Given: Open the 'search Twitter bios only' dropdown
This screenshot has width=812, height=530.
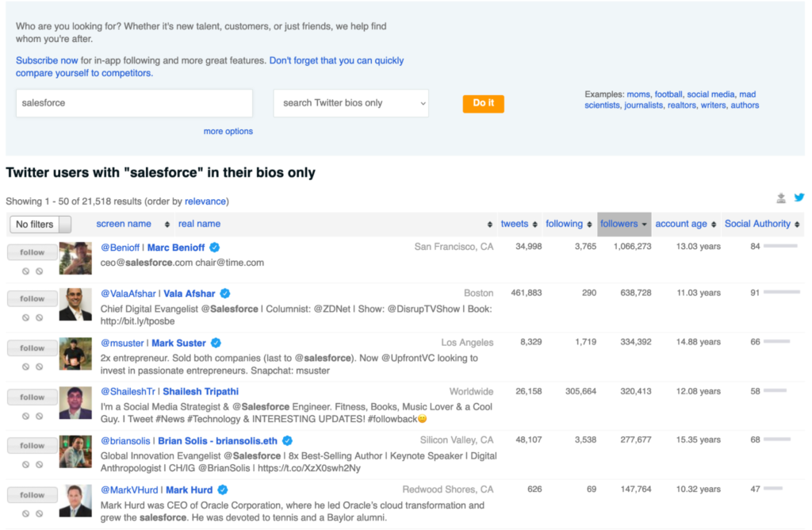Looking at the screenshot, I should pyautogui.click(x=350, y=103).
